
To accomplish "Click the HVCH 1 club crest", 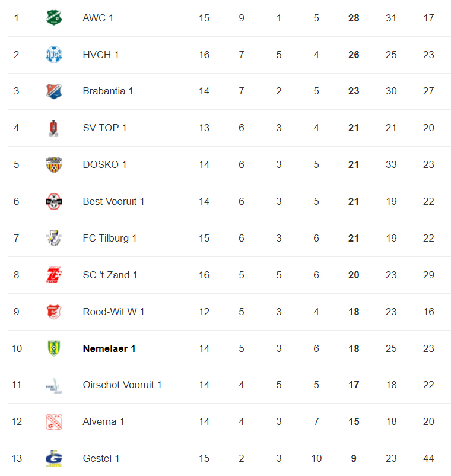I will pyautogui.click(x=54, y=55).
